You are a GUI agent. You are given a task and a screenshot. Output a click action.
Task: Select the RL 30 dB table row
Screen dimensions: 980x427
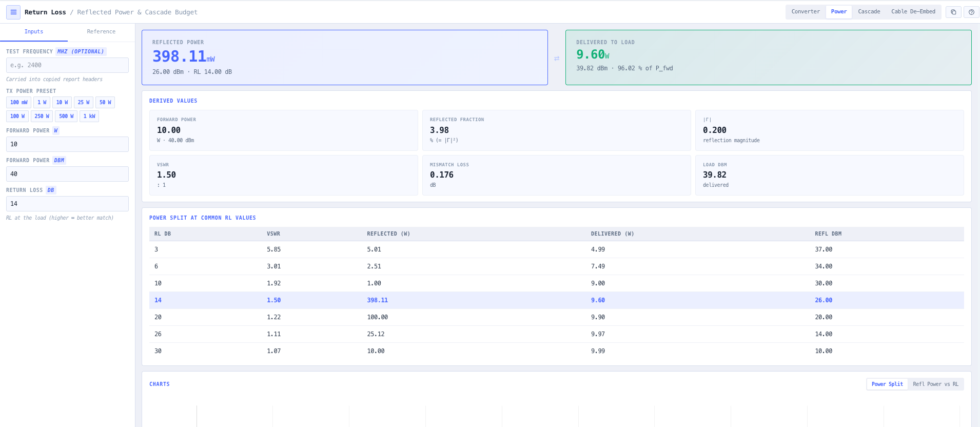(556, 351)
